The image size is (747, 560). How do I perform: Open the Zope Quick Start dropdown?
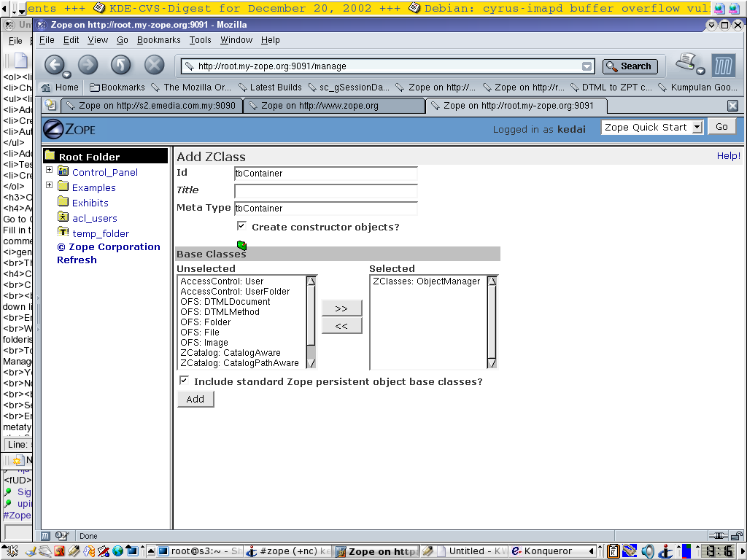pos(697,127)
